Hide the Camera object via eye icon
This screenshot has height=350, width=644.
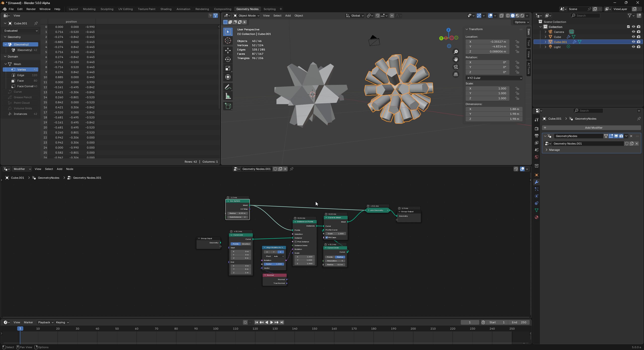633,32
